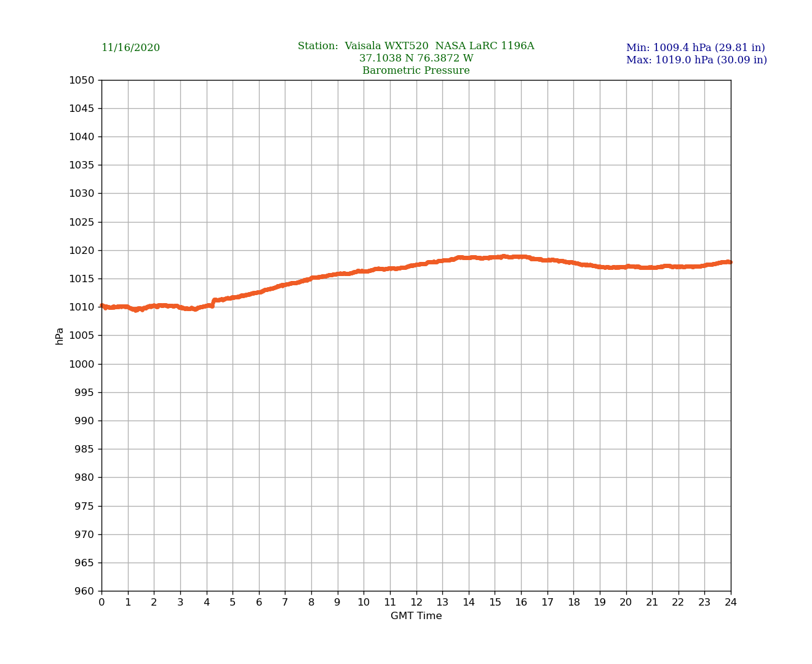Viewport: 812px width, 664px height.
Task: Click the orange pressure line above hour 16
Action: click(x=521, y=257)
